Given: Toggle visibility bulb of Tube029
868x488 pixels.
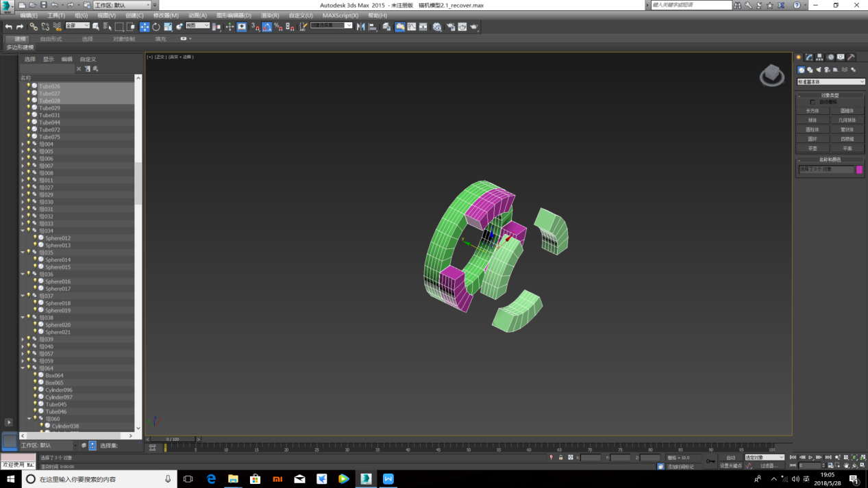Looking at the screenshot, I should (x=29, y=108).
